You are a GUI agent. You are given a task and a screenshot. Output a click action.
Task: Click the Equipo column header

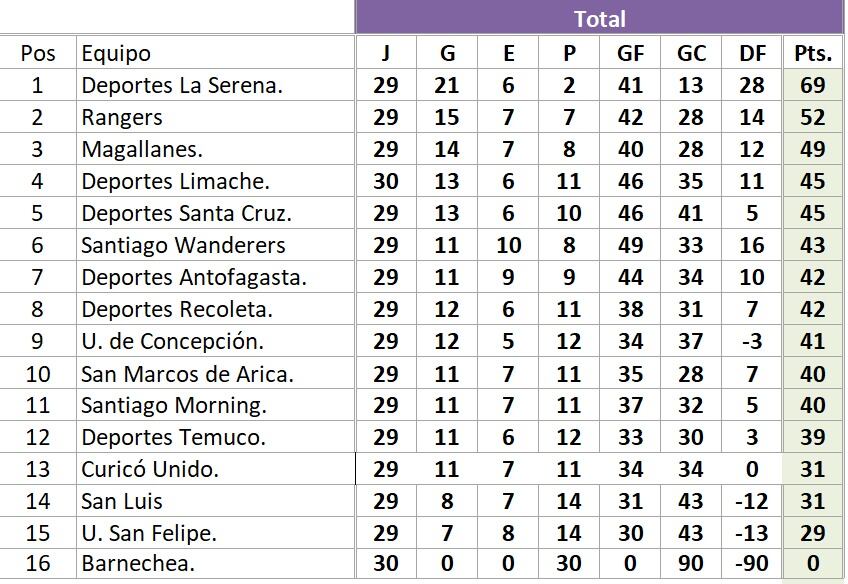point(215,53)
